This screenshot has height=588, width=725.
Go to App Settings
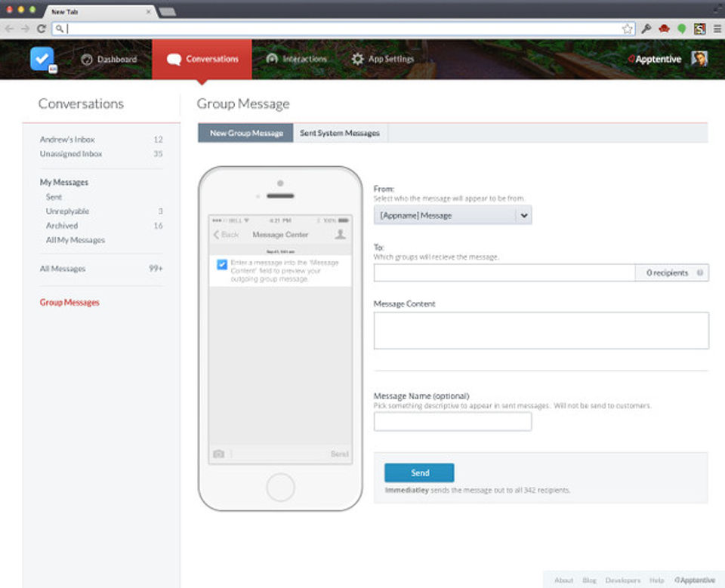[383, 59]
